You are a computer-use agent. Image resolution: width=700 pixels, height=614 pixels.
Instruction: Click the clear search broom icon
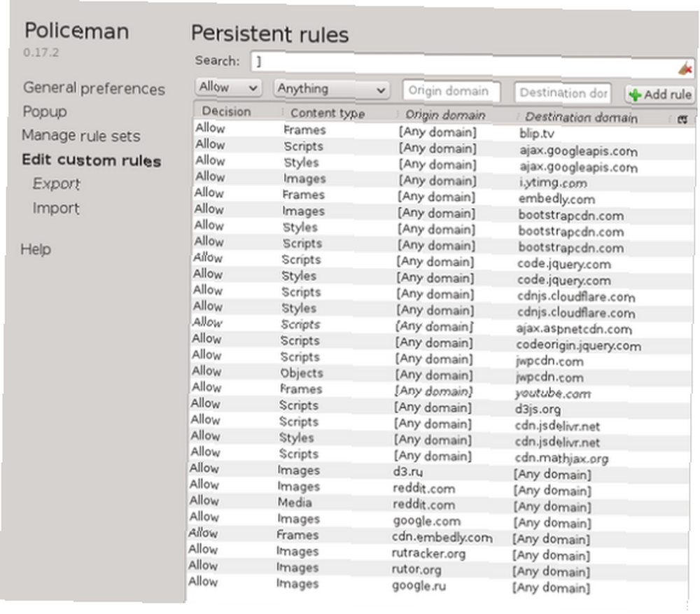[x=685, y=69]
